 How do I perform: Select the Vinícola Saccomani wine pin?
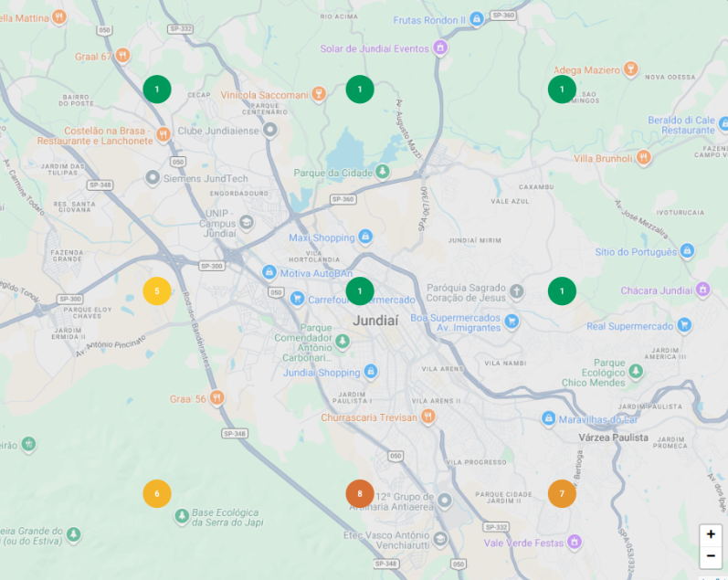click(x=318, y=94)
